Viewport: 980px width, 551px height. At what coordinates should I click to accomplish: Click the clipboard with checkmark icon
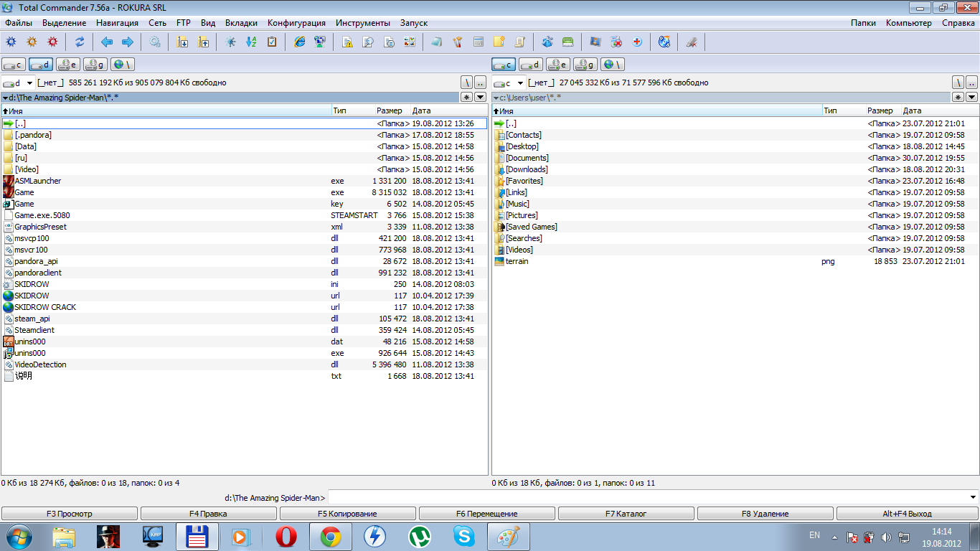click(x=272, y=42)
